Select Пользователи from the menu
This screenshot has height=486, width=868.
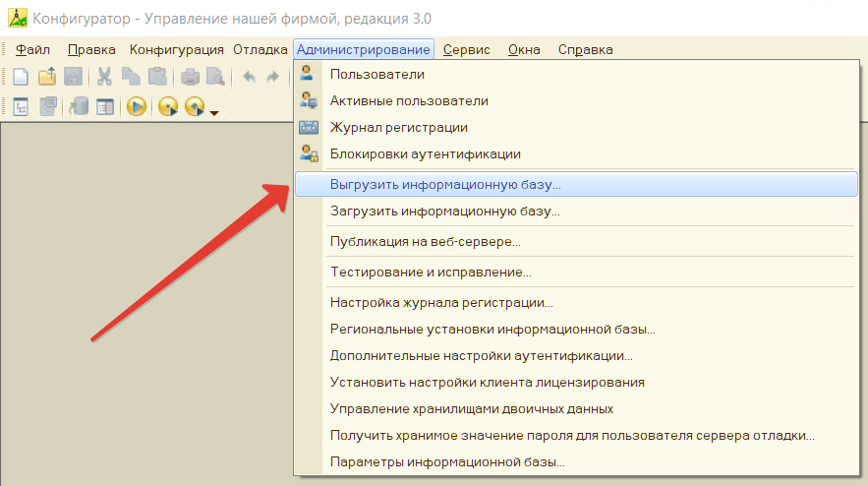pyautogui.click(x=576, y=74)
